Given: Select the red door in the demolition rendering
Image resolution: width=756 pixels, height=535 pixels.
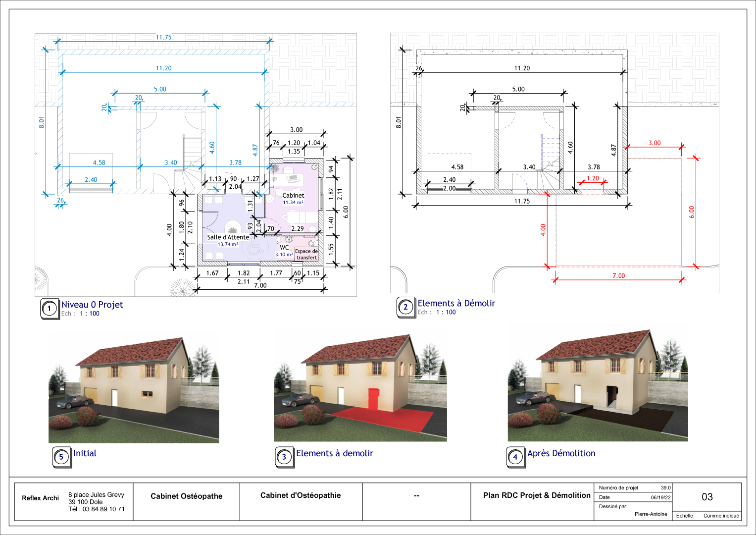Looking at the screenshot, I should click(373, 399).
